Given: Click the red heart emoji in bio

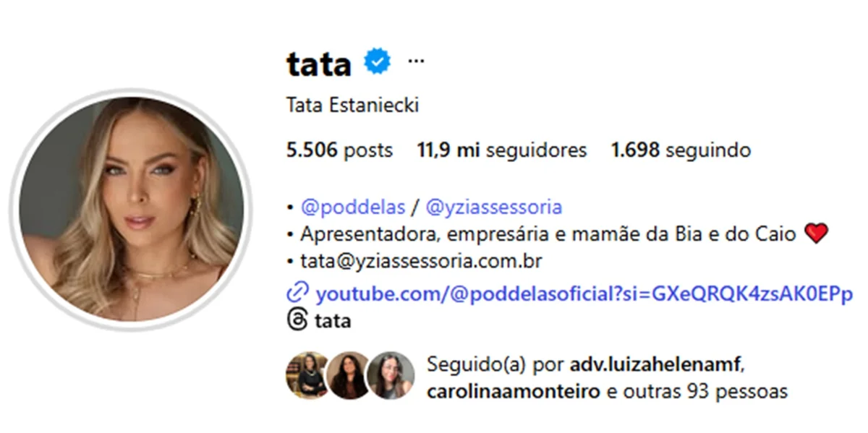Looking at the screenshot, I should [816, 234].
